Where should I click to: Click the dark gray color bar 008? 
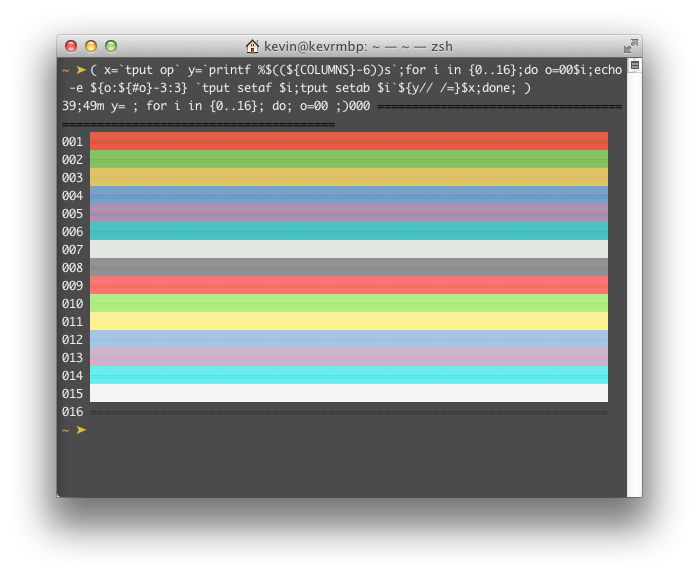(349, 267)
